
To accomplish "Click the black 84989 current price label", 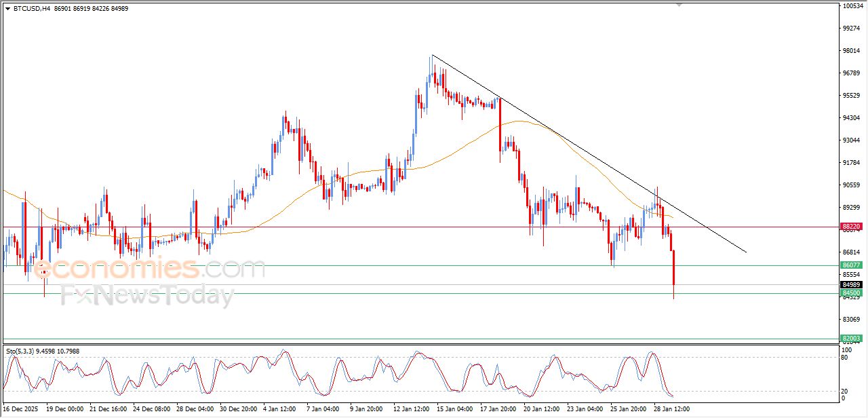I will coord(851,285).
